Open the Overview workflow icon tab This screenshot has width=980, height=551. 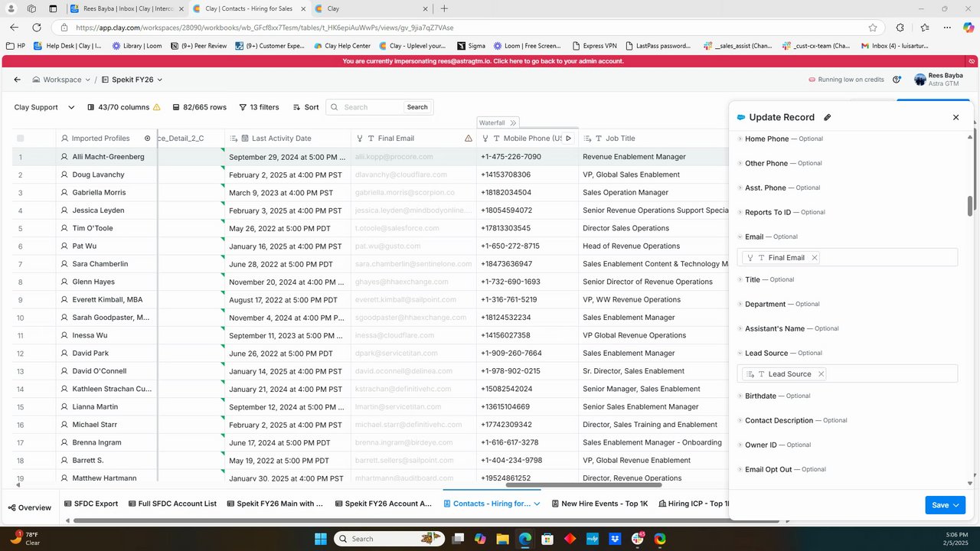(x=29, y=507)
